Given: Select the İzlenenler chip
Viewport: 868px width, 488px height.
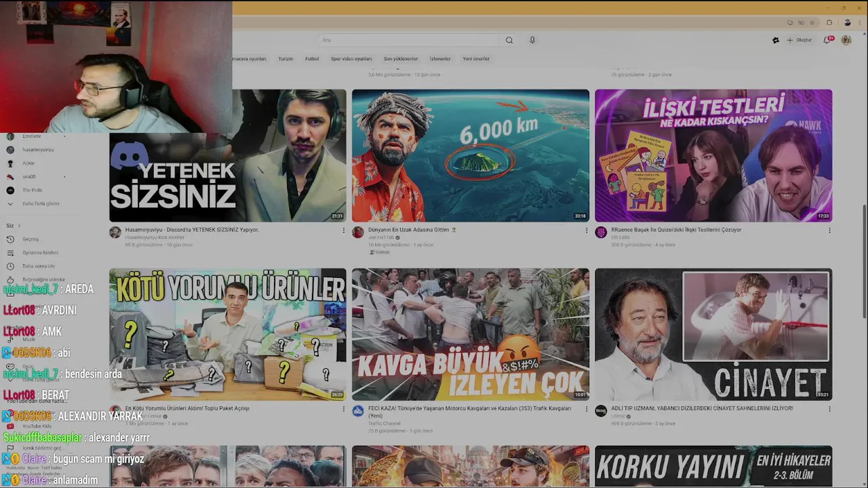Looking at the screenshot, I should pyautogui.click(x=440, y=59).
